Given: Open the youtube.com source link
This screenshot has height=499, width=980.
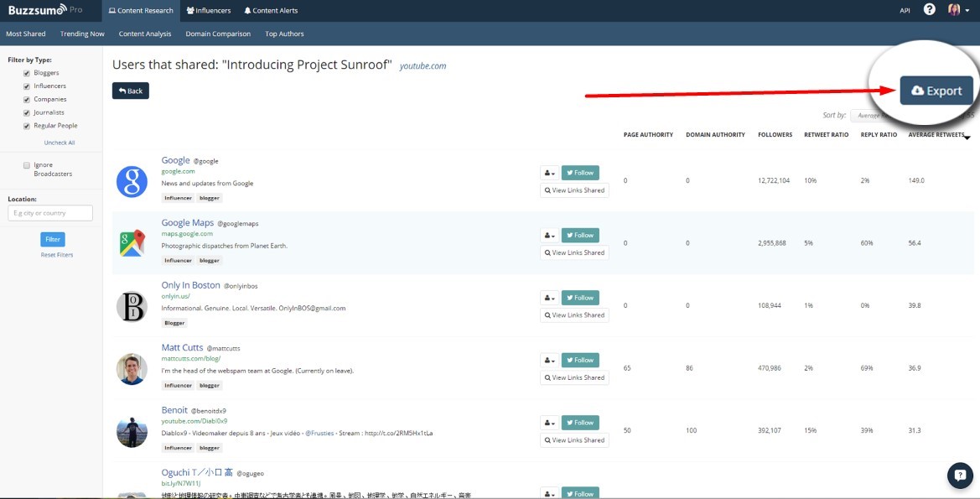Looking at the screenshot, I should [423, 65].
